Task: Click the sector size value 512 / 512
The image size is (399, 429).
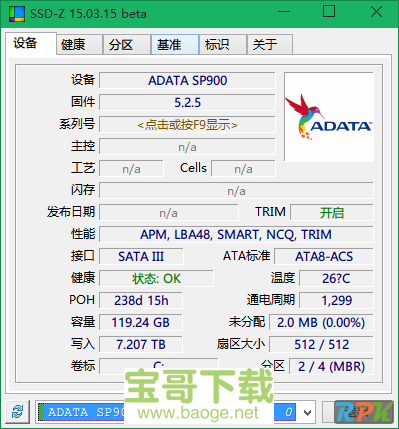Action: pos(321,345)
